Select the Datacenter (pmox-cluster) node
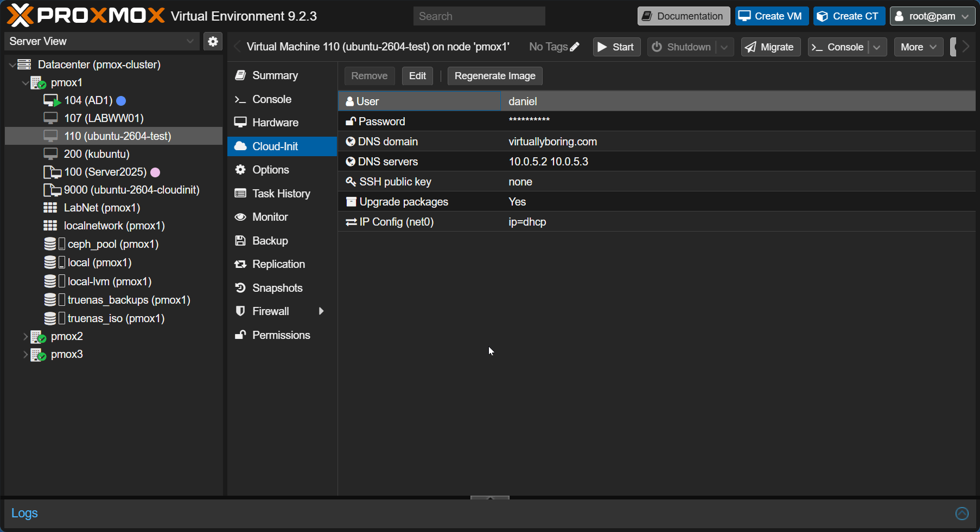 (x=99, y=65)
